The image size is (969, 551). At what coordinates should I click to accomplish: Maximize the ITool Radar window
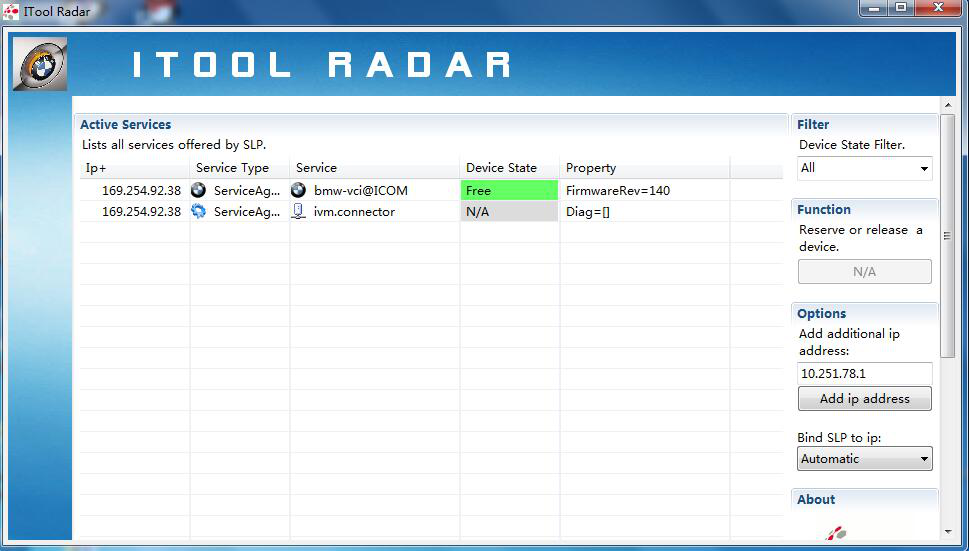(901, 8)
